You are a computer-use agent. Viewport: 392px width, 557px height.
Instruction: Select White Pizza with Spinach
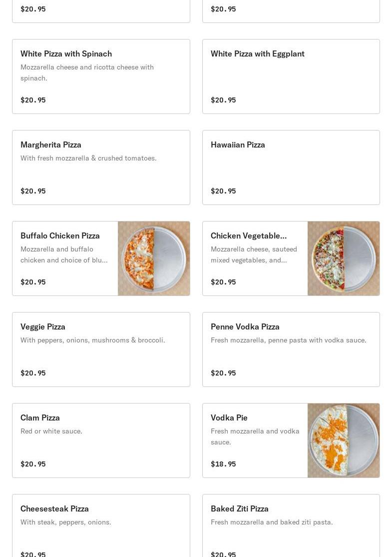click(101, 76)
